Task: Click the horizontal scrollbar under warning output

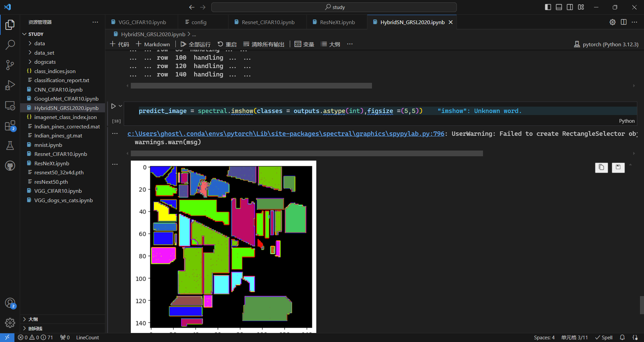Action: click(x=307, y=153)
